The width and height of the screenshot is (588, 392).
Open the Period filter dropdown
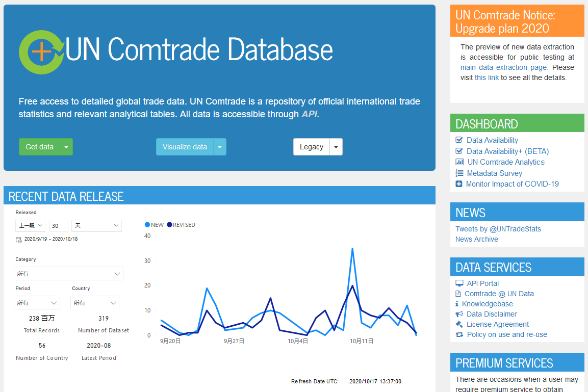(x=37, y=302)
